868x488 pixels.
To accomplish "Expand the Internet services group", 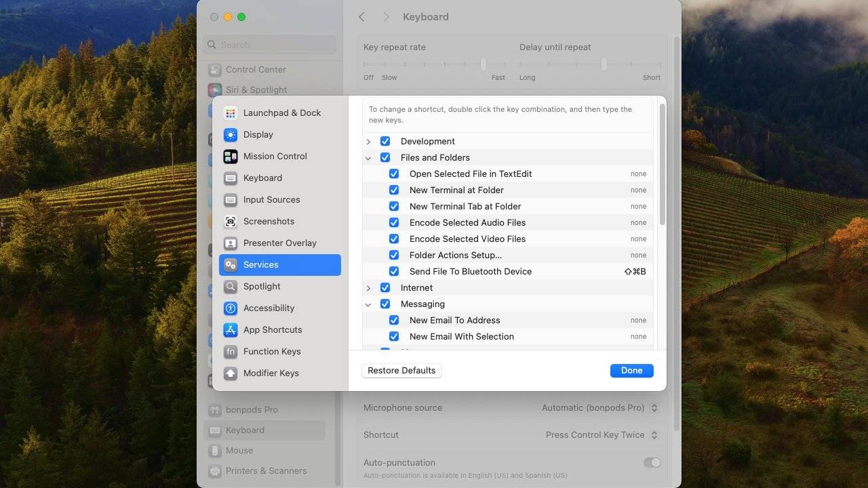I will pyautogui.click(x=368, y=288).
